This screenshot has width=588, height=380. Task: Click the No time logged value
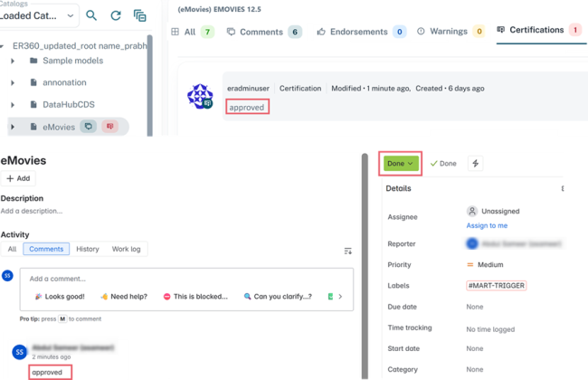point(490,329)
